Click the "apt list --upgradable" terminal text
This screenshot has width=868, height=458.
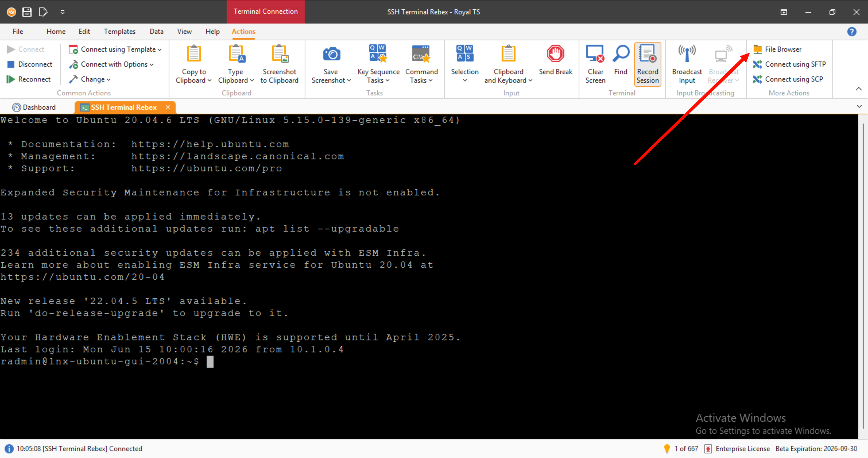[327, 229]
